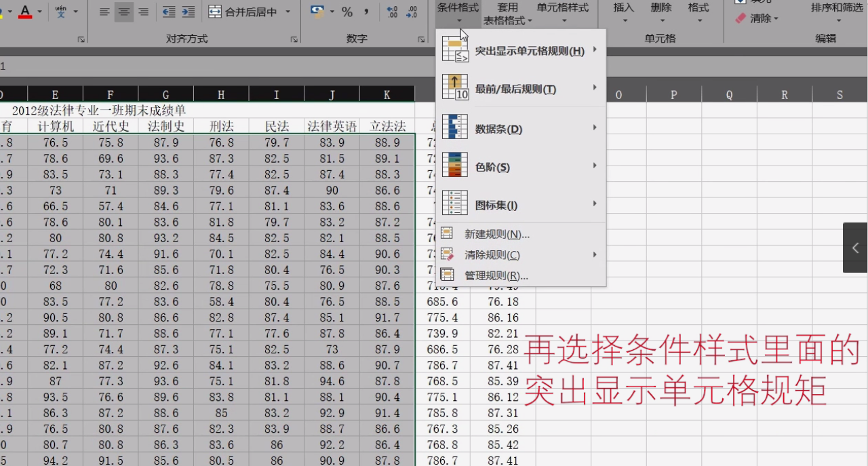Click the comma style icon
The height and width of the screenshot is (466, 868).
point(366,12)
